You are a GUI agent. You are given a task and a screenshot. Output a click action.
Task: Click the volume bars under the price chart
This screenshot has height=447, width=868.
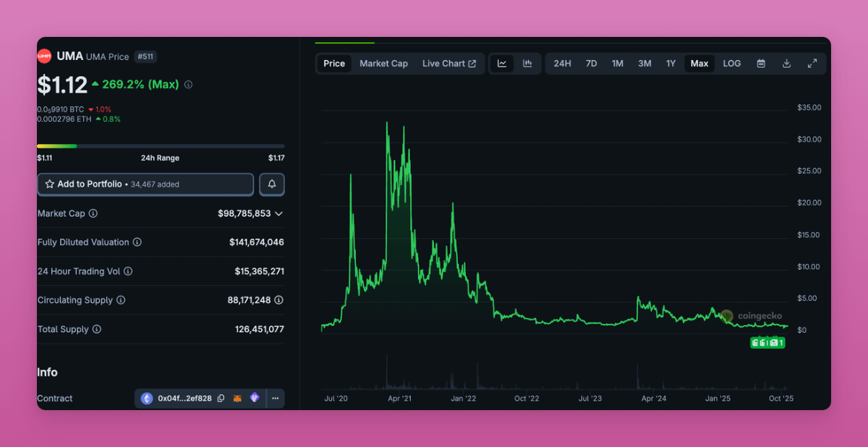554,373
